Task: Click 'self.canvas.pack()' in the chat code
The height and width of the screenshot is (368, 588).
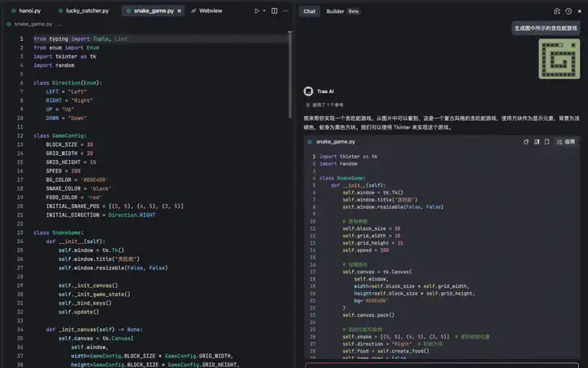Action: point(368,315)
